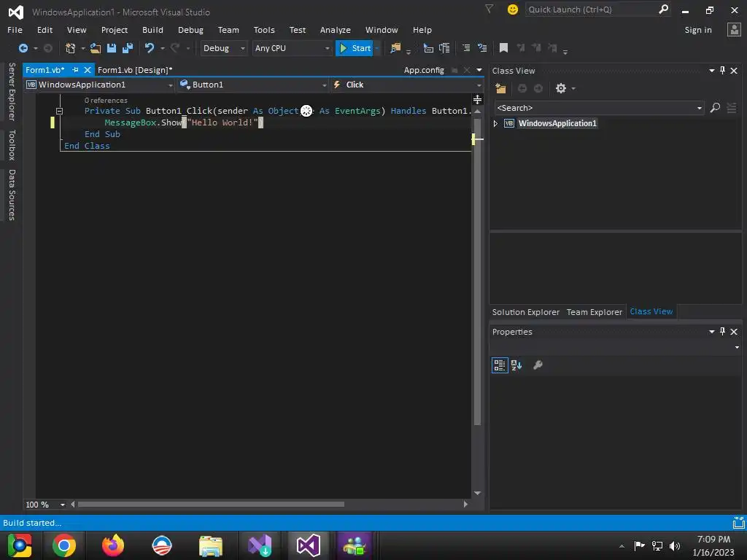Viewport: 747px width, 560px height.
Task: Click the Class View search magnifier
Action: (715, 108)
